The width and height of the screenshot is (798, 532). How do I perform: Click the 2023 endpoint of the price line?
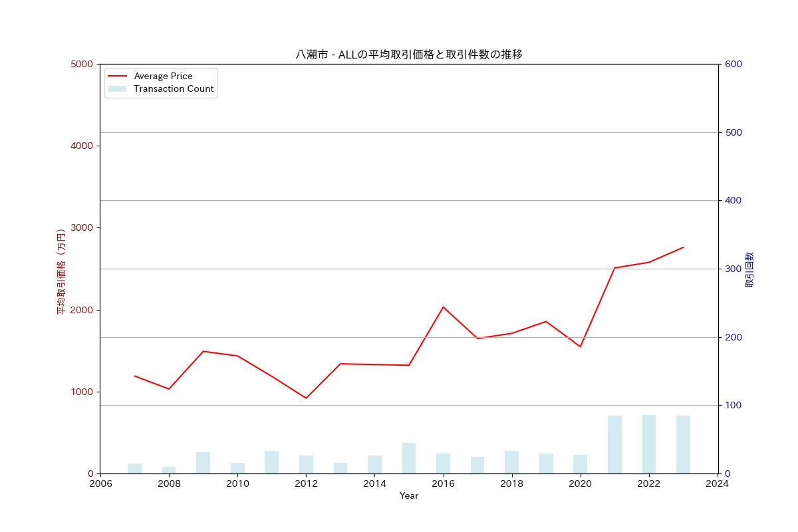coord(683,247)
